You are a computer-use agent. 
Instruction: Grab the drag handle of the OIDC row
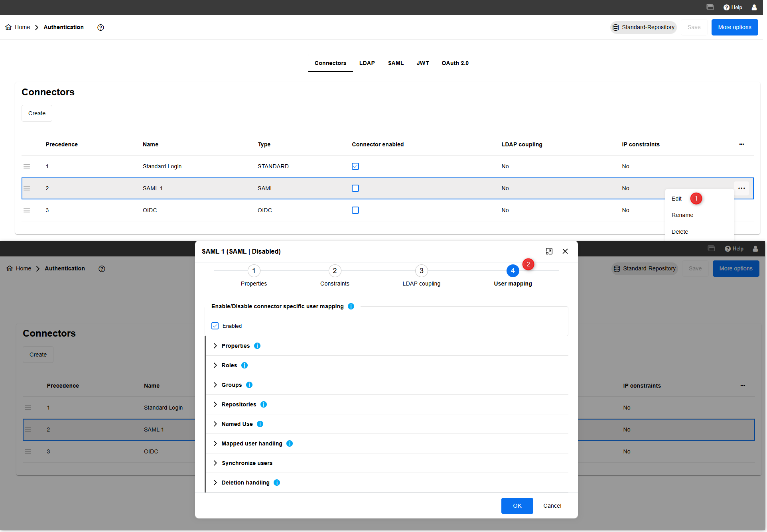(x=27, y=210)
